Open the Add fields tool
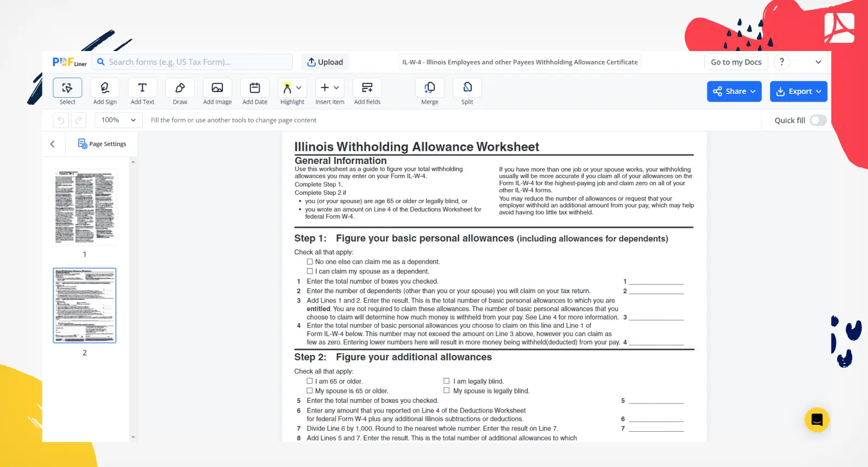Image resolution: width=868 pixels, height=467 pixels. click(x=367, y=88)
